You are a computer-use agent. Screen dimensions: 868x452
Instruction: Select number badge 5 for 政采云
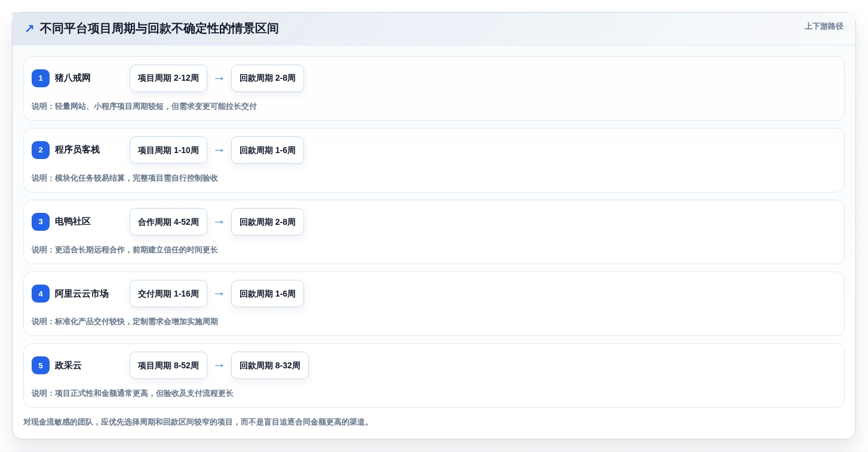tap(41, 365)
